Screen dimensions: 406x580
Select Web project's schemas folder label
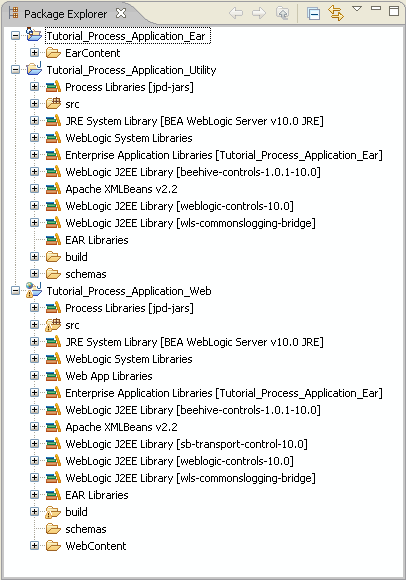[x=86, y=529]
